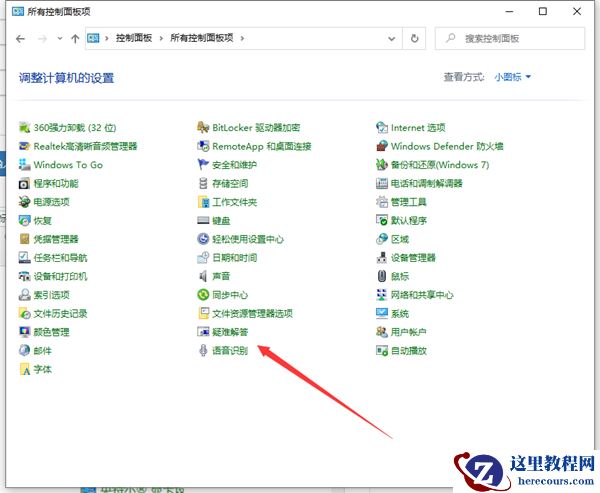The width and height of the screenshot is (600, 493).
Task: Click the 邮件 icon
Action: tap(24, 350)
